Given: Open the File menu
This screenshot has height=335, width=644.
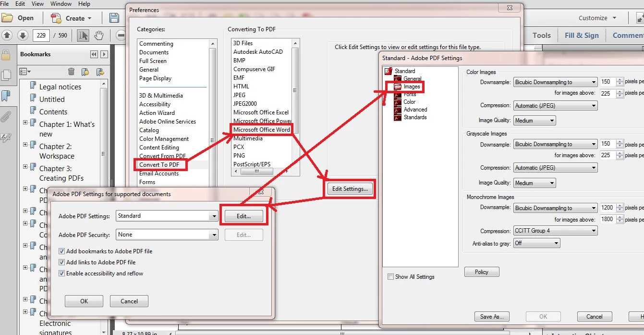Looking at the screenshot, I should pos(4,4).
